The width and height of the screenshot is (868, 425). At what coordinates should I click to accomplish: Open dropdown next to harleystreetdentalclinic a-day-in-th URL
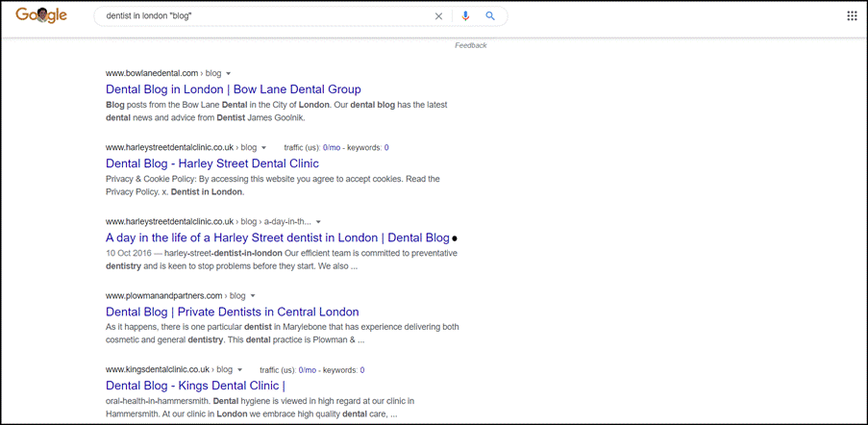(x=318, y=222)
